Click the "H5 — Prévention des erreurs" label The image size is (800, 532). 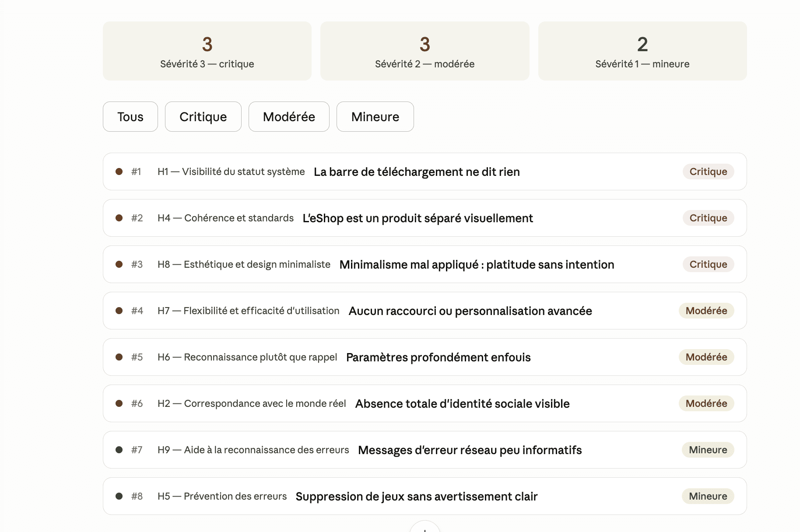coord(222,496)
